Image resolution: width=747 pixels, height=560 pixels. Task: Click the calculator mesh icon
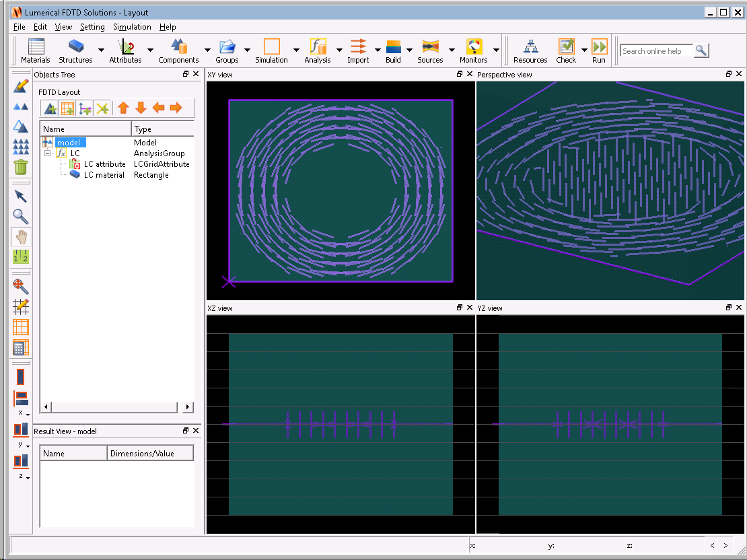20,347
